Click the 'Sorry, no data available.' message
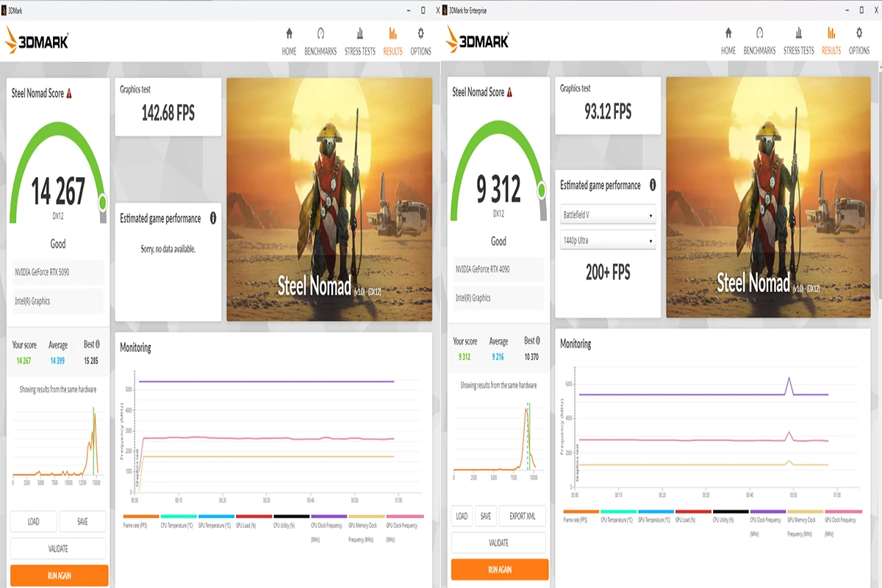882x588 pixels. (x=168, y=249)
